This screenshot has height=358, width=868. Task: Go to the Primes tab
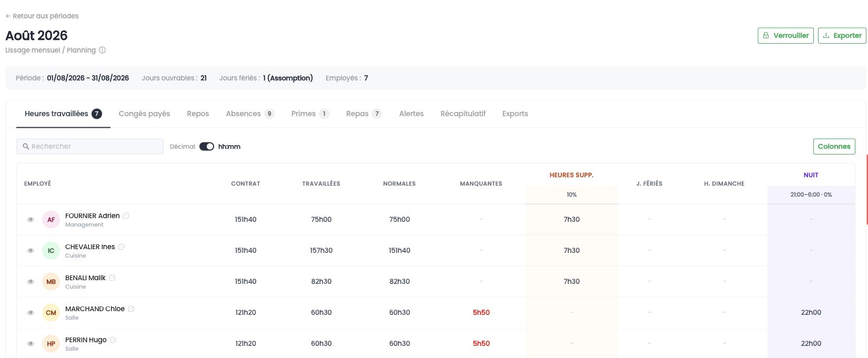[310, 114]
